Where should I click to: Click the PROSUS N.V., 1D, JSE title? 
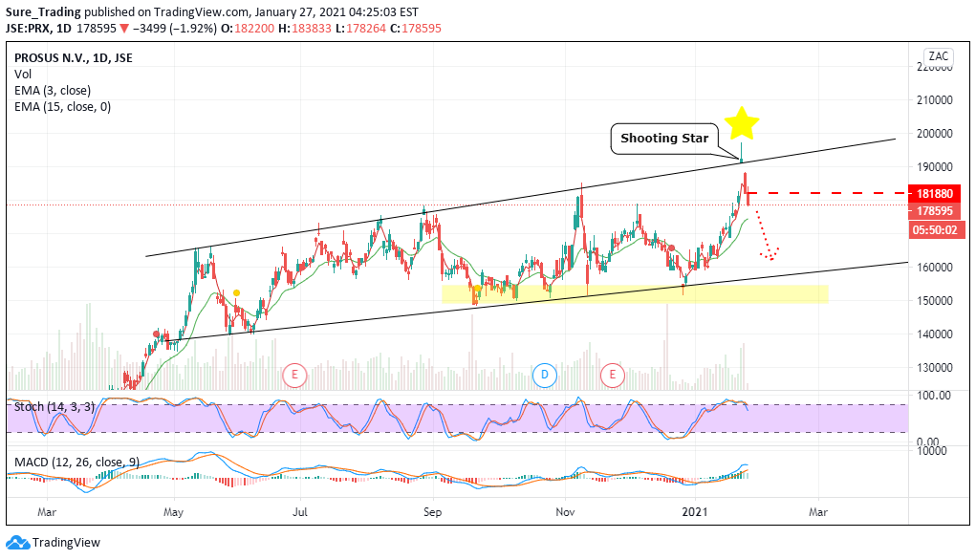[74, 58]
